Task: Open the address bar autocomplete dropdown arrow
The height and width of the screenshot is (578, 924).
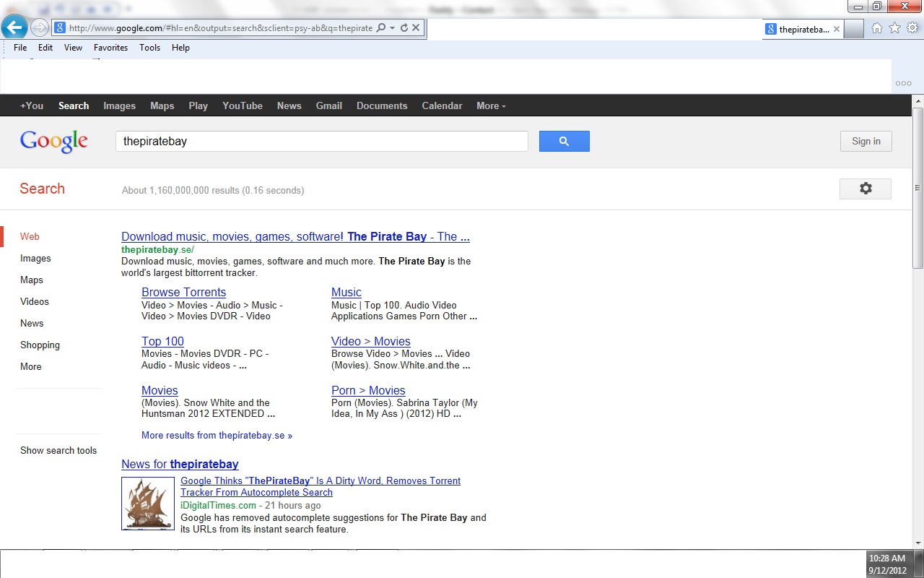Action: [x=392, y=28]
